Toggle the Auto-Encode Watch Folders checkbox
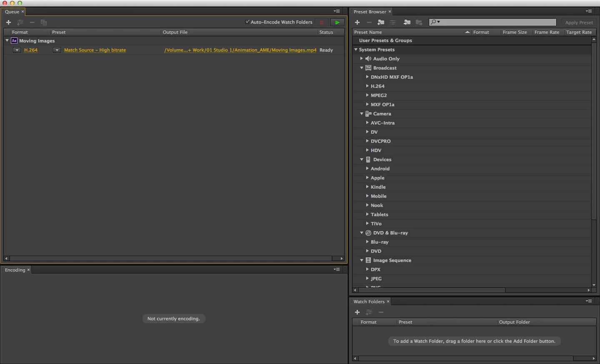The width and height of the screenshot is (600, 364). [x=247, y=22]
